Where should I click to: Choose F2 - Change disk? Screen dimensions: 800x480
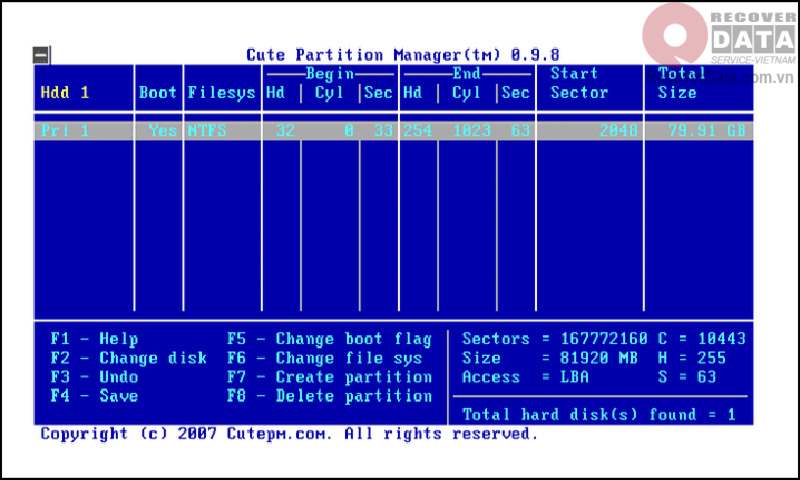(129, 358)
